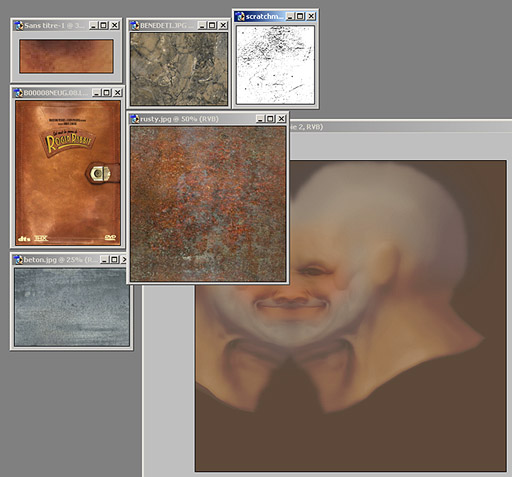Minimize the BENEDETI.JPG window
The height and width of the screenshot is (477, 512).
click(202, 25)
